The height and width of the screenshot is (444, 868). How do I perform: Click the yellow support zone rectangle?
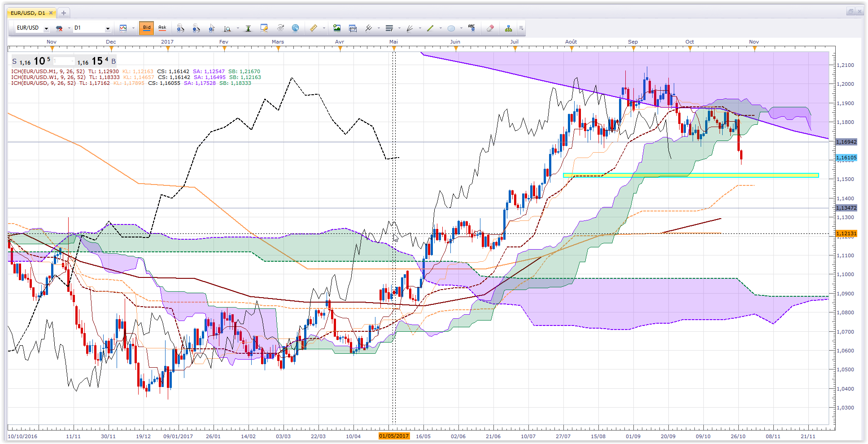click(691, 175)
